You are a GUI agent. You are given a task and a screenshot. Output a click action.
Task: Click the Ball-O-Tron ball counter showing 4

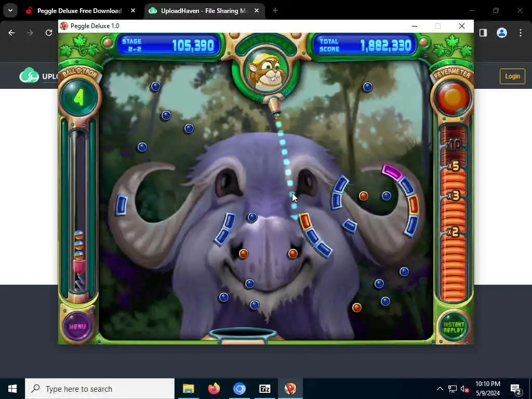pos(79,98)
